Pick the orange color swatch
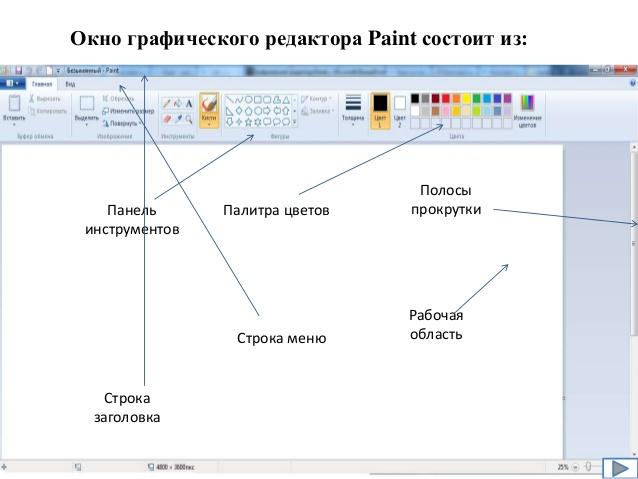Viewport: 638px width, 479px height. 456,98
